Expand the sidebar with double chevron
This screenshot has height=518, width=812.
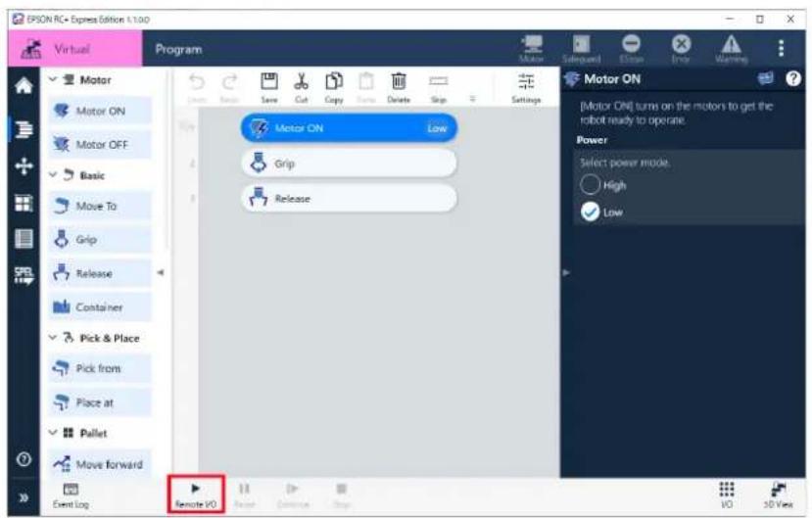(24, 497)
